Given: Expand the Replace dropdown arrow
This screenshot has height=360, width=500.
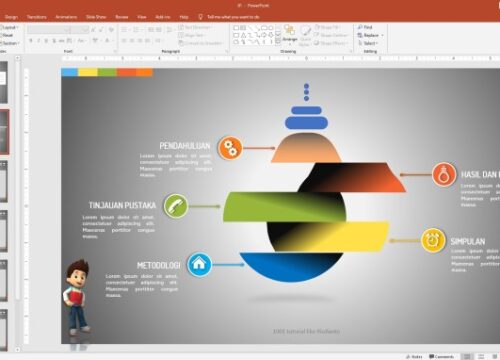Looking at the screenshot, I should coord(382,35).
